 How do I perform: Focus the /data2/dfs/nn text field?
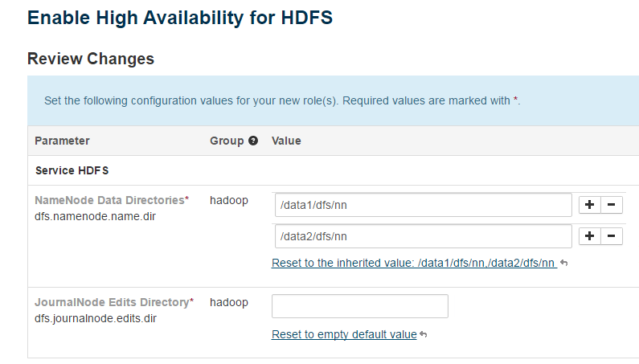pos(423,235)
